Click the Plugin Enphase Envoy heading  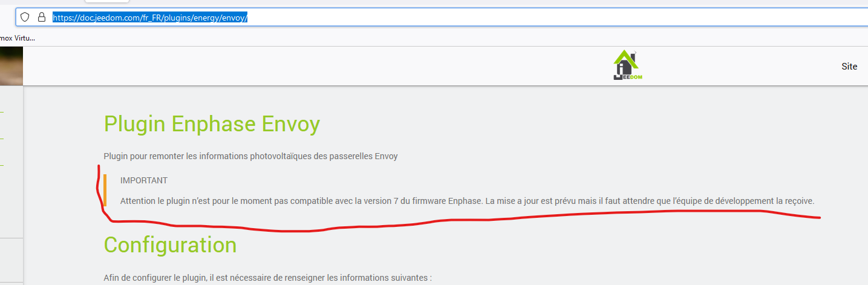(212, 124)
